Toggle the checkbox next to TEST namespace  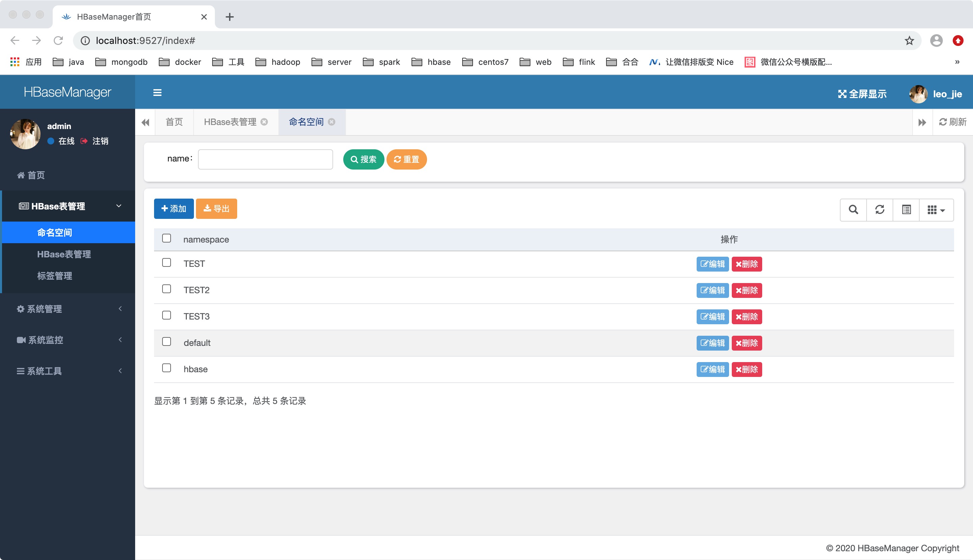[167, 263]
